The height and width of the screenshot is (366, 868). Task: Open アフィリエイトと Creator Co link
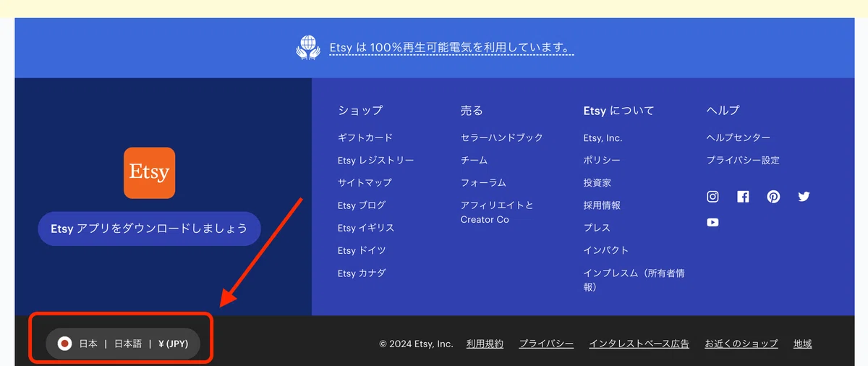tap(497, 212)
